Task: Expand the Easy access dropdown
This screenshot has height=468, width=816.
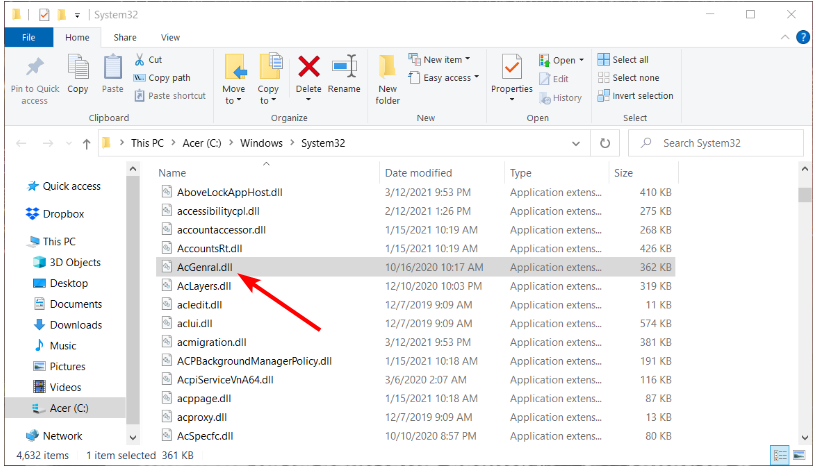Action: (476, 77)
